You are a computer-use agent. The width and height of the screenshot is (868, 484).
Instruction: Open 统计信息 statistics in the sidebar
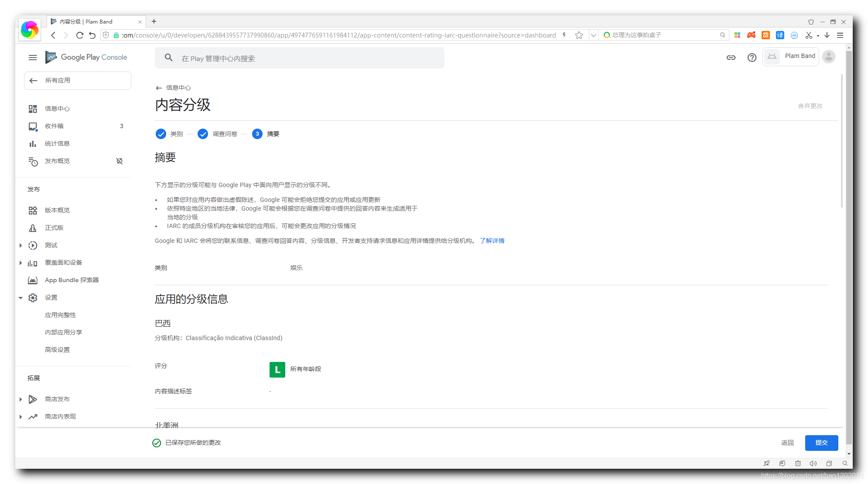pos(57,143)
